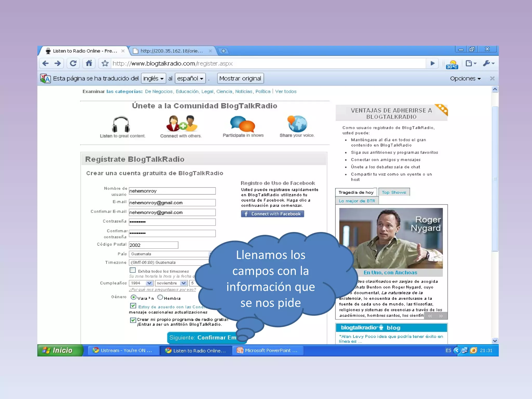This screenshot has height=399, width=532.
Task: Expand the Opciones translation menu
Action: coord(465,78)
